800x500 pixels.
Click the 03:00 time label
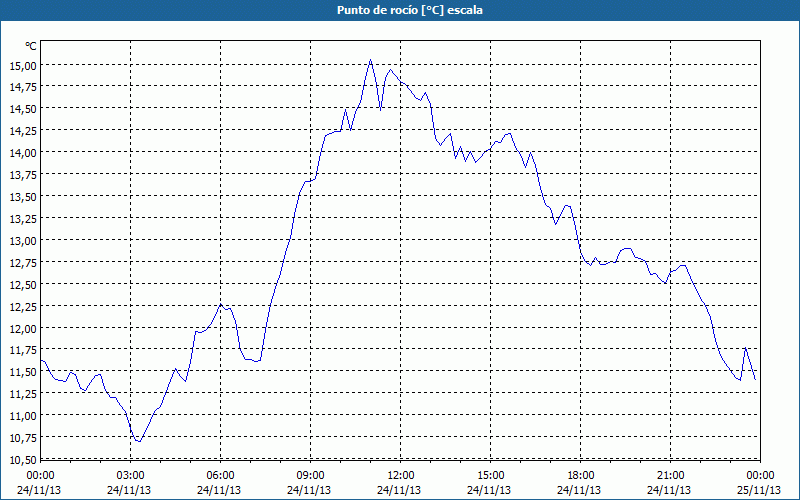pyautogui.click(x=131, y=476)
